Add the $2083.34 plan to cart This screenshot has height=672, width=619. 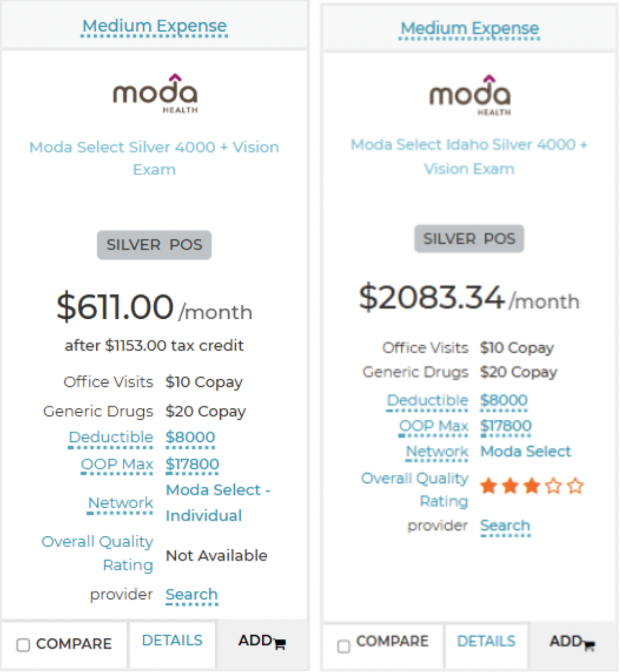(x=572, y=642)
